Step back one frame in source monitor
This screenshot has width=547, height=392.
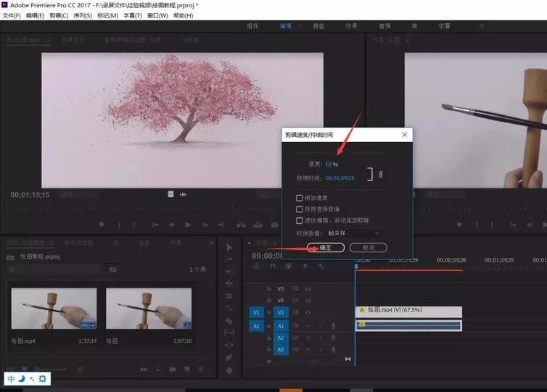172,225
